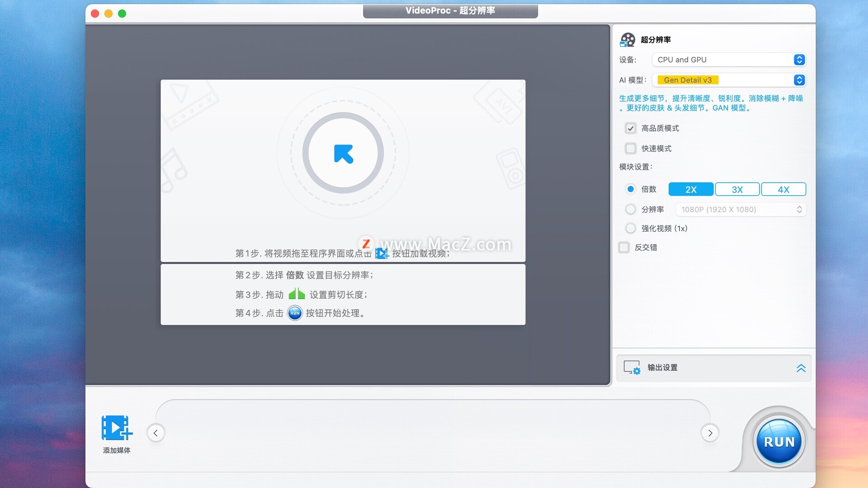
Task: Click the blue arrow drop-zone circle
Action: [343, 153]
